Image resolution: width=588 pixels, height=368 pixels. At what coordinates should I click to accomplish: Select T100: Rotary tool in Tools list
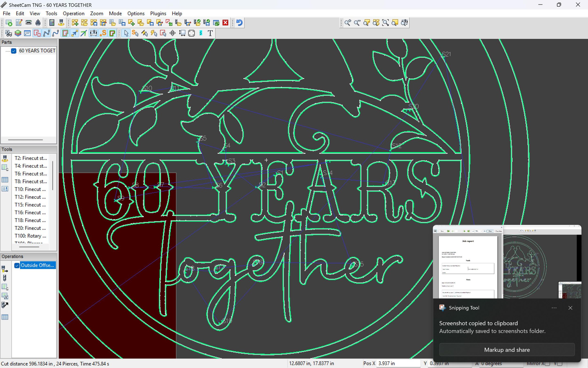click(x=30, y=236)
